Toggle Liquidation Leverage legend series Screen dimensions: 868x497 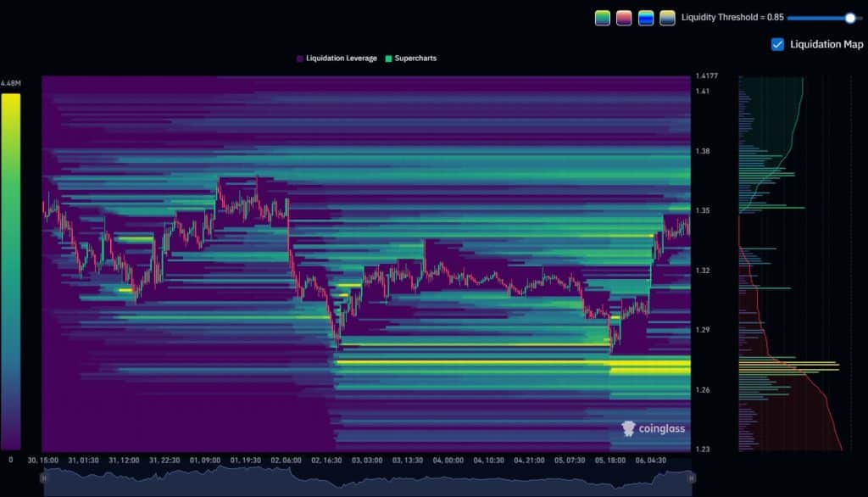click(x=337, y=59)
